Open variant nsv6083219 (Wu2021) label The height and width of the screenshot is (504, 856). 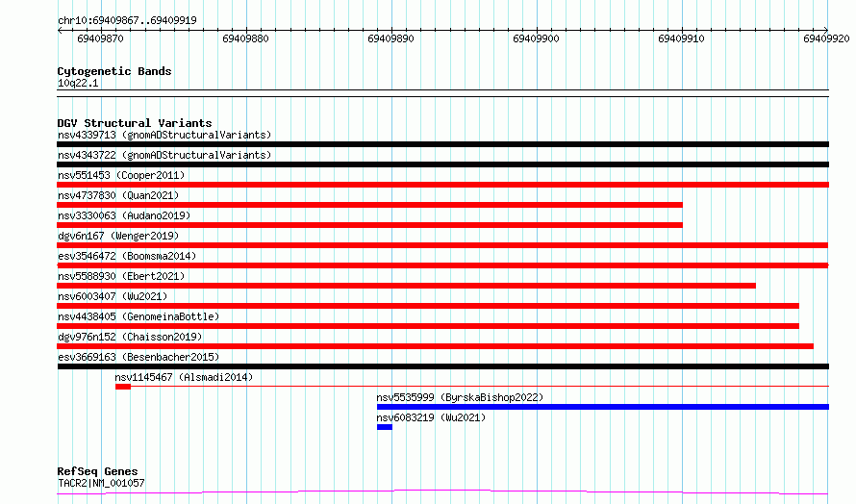tap(431, 417)
